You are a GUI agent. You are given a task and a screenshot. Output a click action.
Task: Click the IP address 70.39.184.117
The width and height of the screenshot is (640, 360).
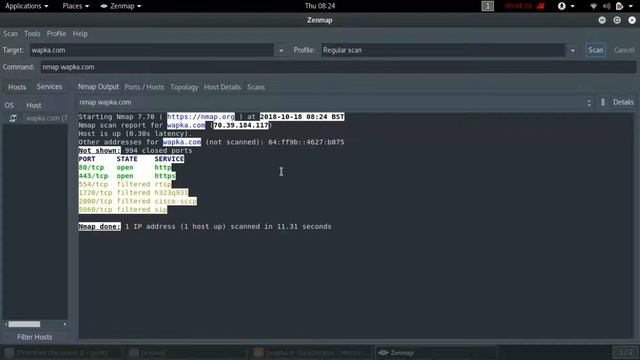click(241, 125)
